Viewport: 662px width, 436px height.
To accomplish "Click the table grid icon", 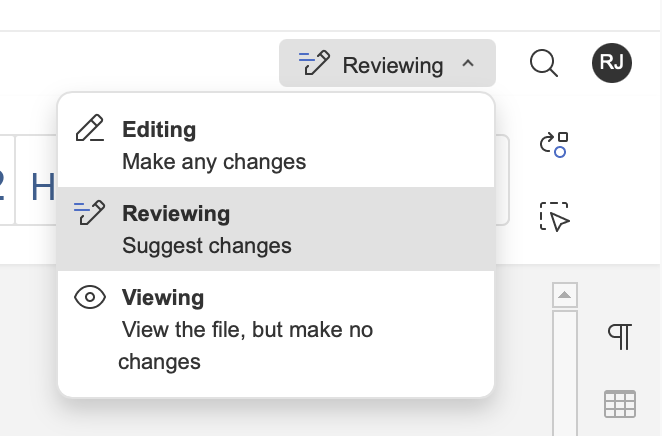I will (620, 404).
